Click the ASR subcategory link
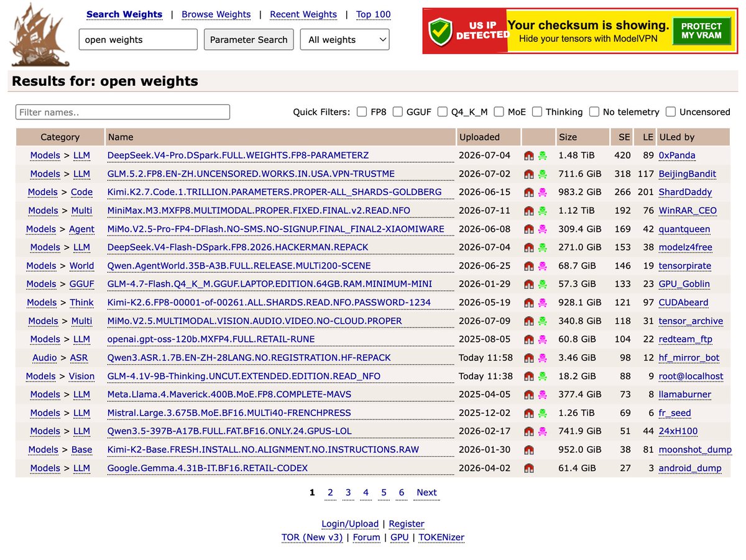The image size is (746, 560). pyautogui.click(x=79, y=358)
